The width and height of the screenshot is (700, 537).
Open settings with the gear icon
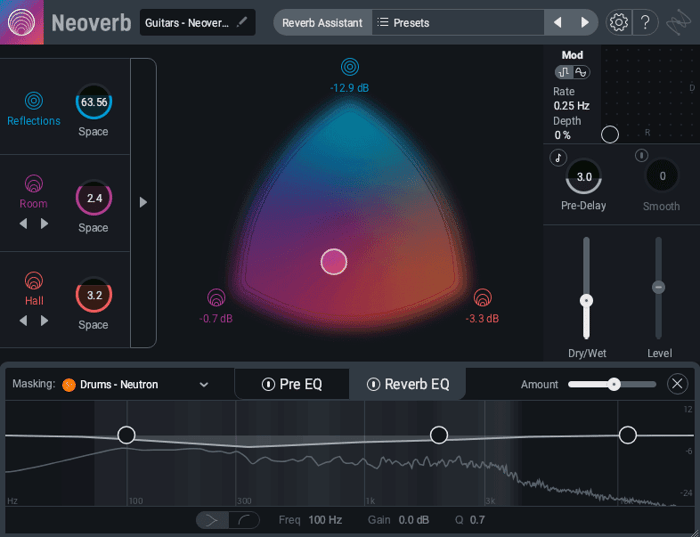click(x=618, y=22)
